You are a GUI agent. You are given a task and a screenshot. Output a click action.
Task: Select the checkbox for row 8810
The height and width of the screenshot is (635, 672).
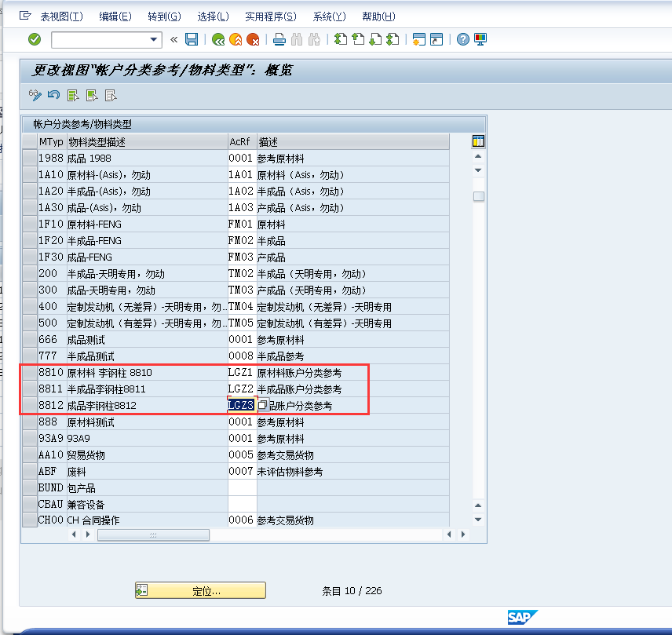pyautogui.click(x=31, y=373)
